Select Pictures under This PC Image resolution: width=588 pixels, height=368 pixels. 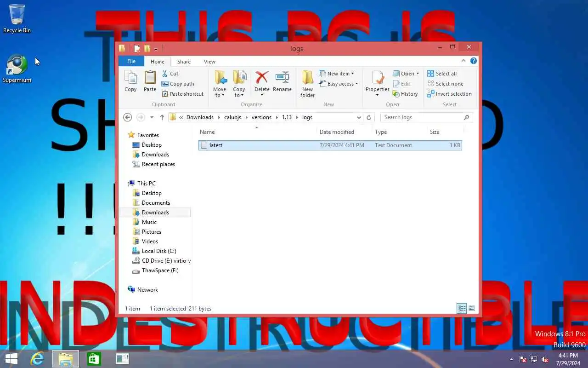click(x=151, y=232)
